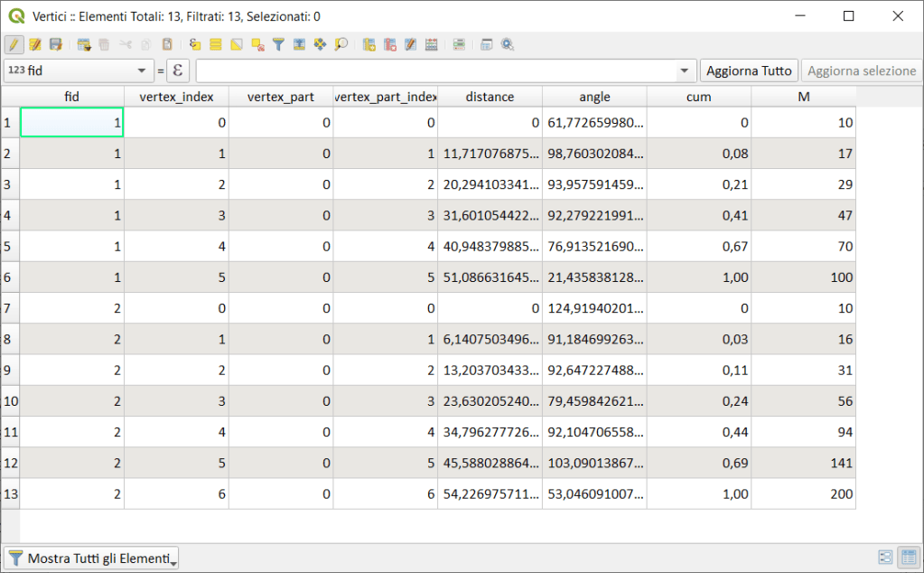The width and height of the screenshot is (924, 573).
Task: Open the field calculator abacus icon
Action: click(431, 44)
